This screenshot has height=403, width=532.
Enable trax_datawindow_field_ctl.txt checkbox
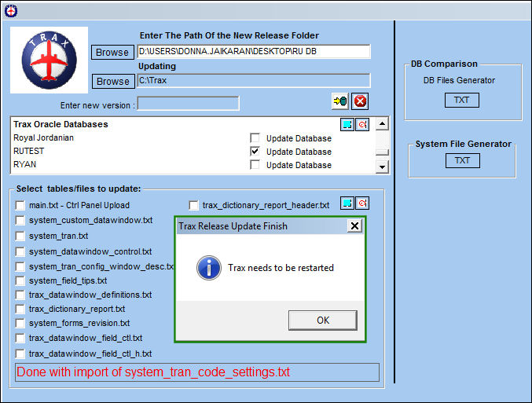20,339
